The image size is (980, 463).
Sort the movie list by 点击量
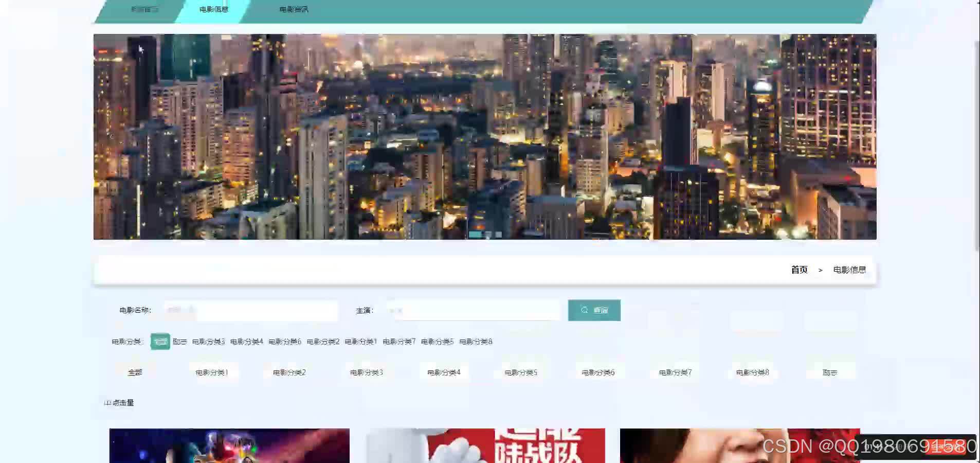(119, 403)
